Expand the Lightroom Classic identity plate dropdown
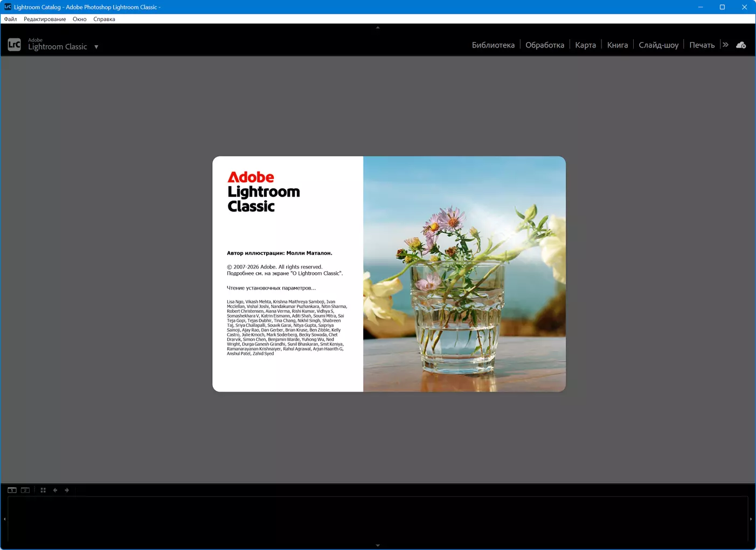This screenshot has width=756, height=550. (96, 47)
